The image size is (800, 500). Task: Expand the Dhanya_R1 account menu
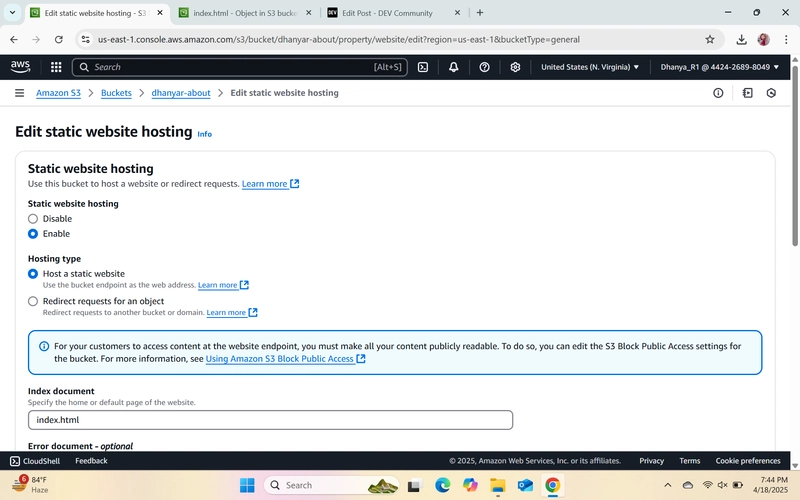point(720,67)
